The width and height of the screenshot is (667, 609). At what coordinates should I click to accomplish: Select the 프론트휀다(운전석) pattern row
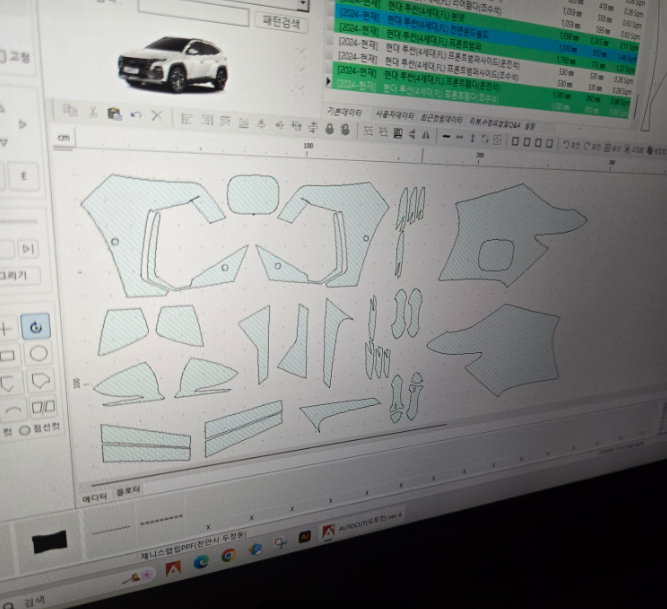pos(481,82)
